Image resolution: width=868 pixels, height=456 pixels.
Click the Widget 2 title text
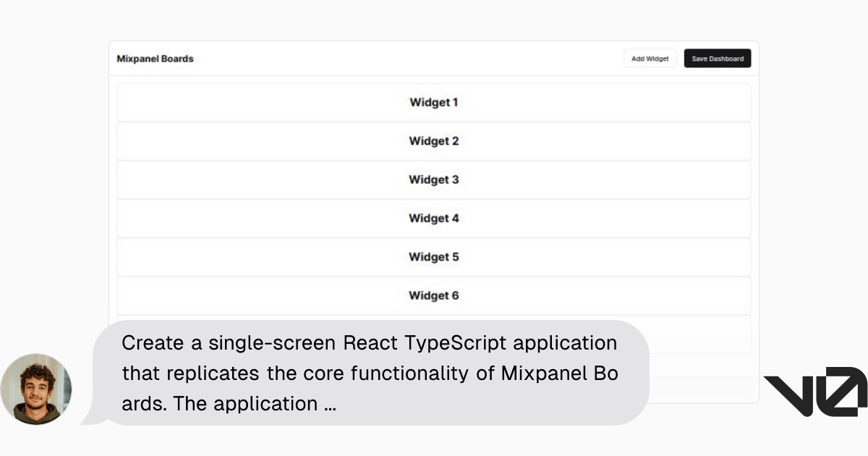pos(434,141)
